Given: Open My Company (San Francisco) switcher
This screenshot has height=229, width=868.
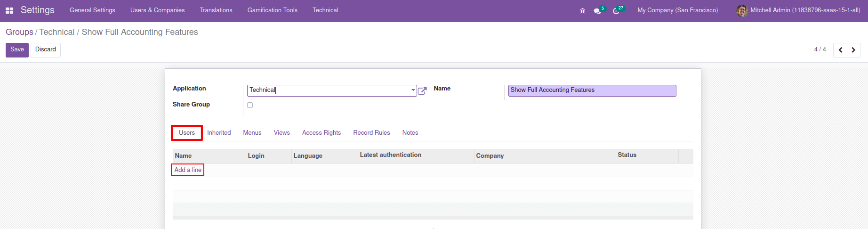Looking at the screenshot, I should point(677,10).
